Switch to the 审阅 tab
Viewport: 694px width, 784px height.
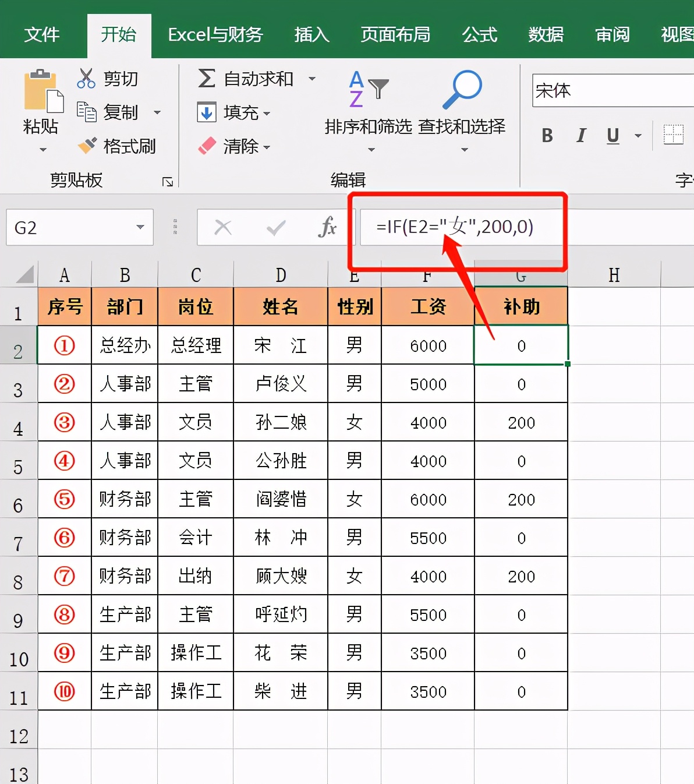click(x=612, y=35)
